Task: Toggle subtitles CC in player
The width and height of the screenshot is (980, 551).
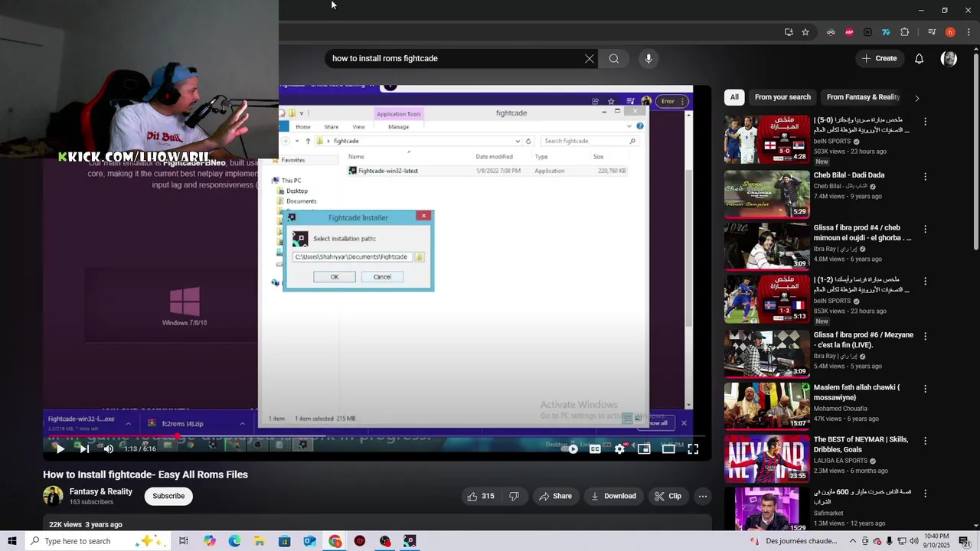Action: [x=595, y=449]
